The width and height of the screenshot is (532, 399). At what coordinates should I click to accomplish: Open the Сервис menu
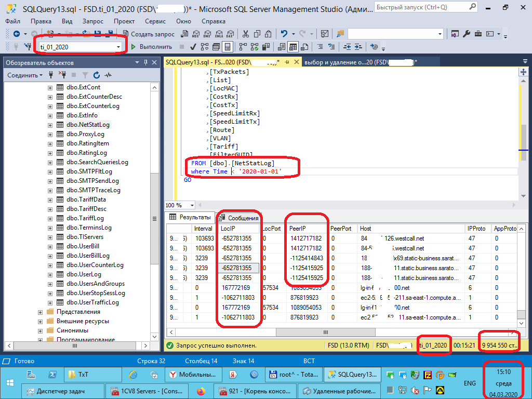pyautogui.click(x=155, y=21)
